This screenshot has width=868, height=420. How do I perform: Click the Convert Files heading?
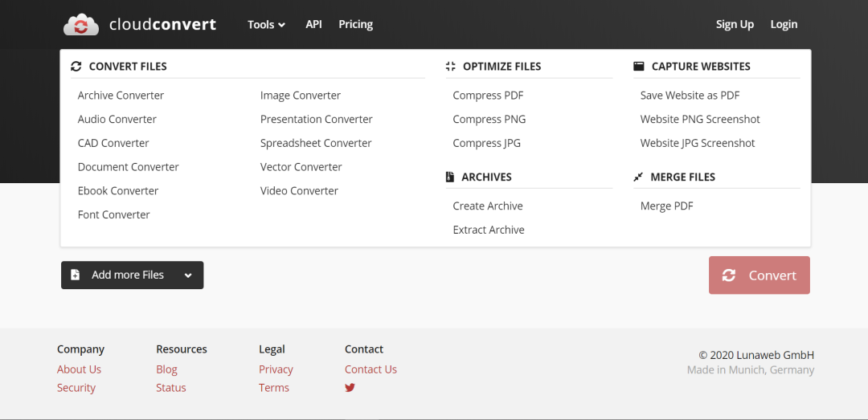(x=128, y=67)
